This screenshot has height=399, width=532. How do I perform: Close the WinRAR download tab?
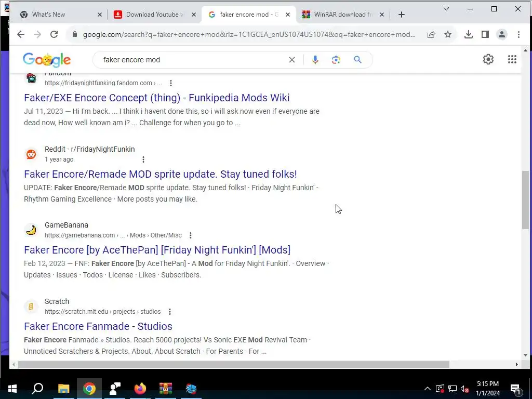click(382, 15)
